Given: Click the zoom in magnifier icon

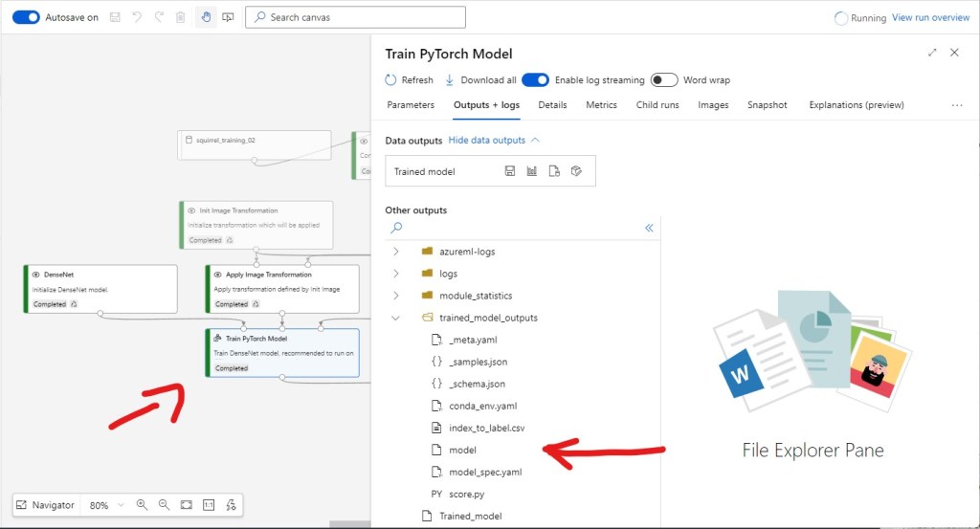Looking at the screenshot, I should tap(142, 505).
